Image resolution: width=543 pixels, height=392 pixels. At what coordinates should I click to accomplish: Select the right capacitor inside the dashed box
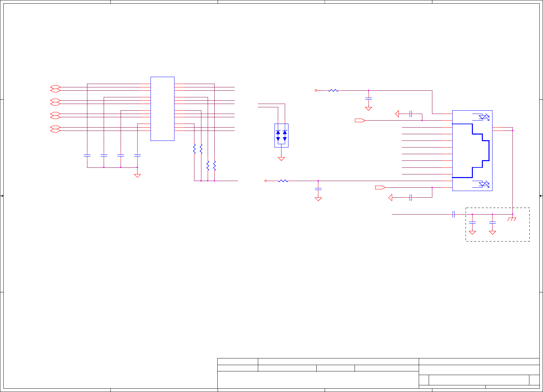tap(492, 222)
